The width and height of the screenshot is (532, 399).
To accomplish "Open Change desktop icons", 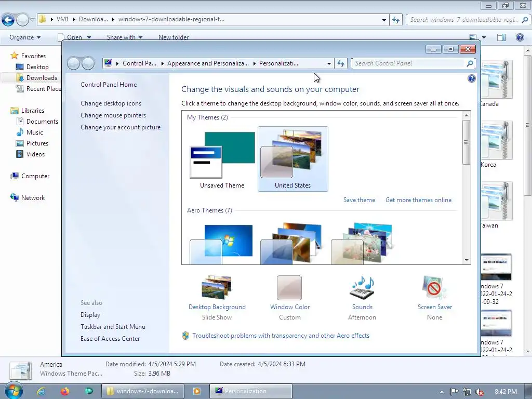I will (111, 103).
